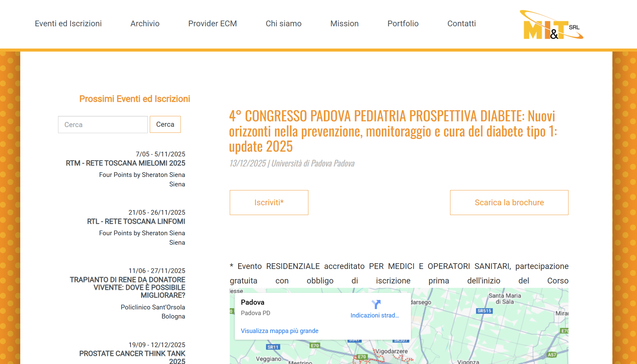Select Portfolio in navigation bar

pyautogui.click(x=403, y=24)
